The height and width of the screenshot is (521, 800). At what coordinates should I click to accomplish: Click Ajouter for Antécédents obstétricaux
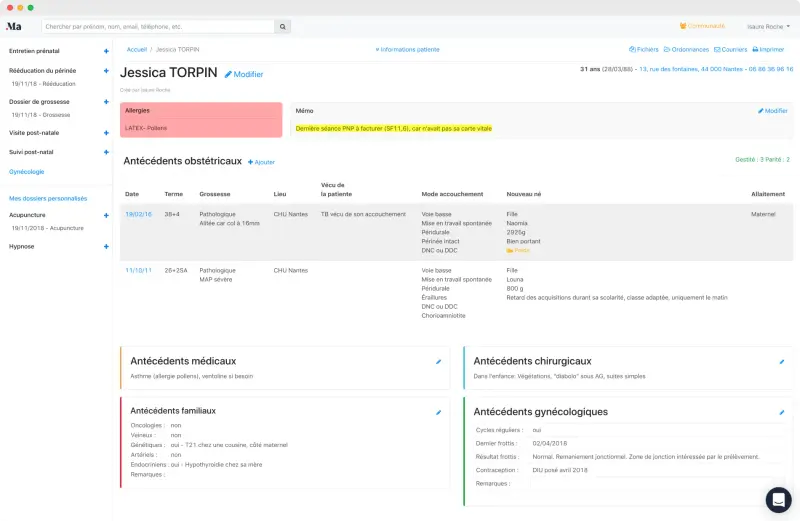click(x=261, y=162)
